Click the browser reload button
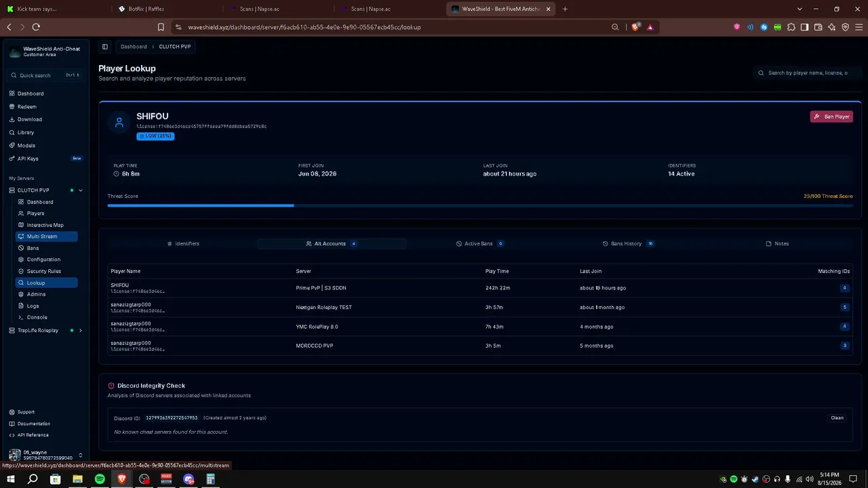The width and height of the screenshot is (868, 488). pos(36,27)
